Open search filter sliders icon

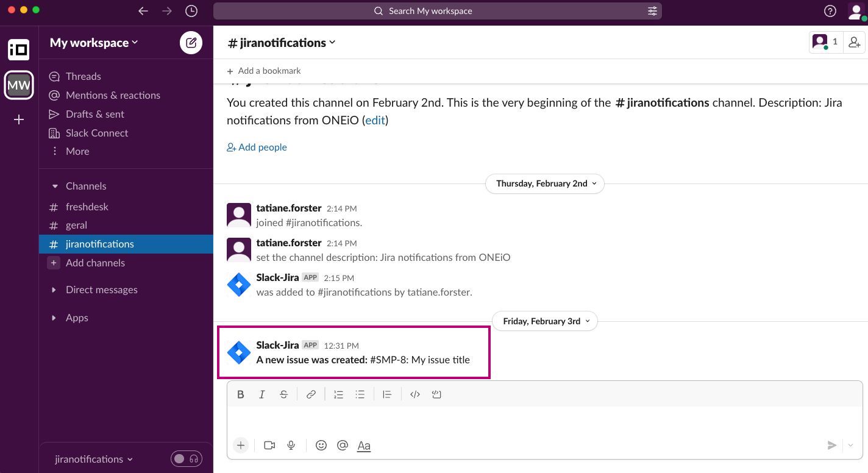(x=652, y=11)
